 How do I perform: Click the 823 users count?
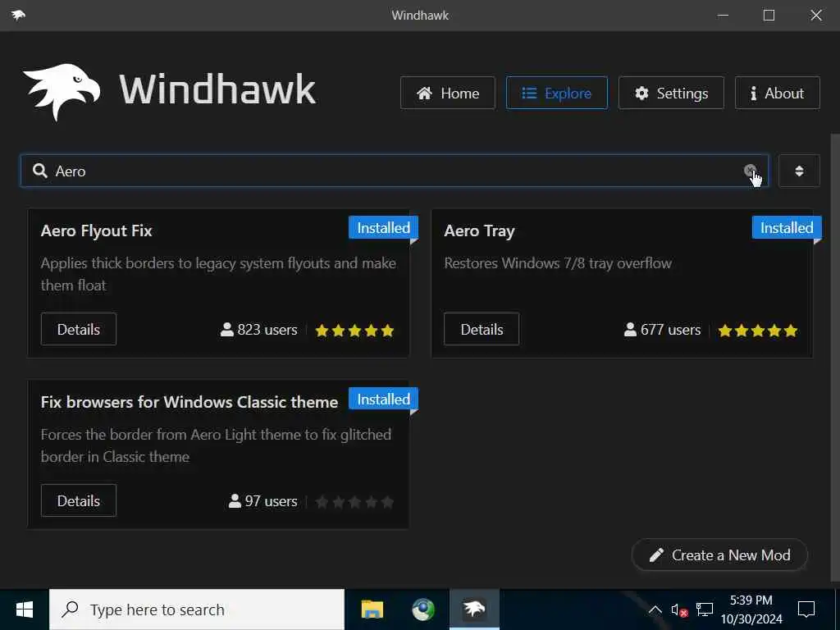coord(258,330)
